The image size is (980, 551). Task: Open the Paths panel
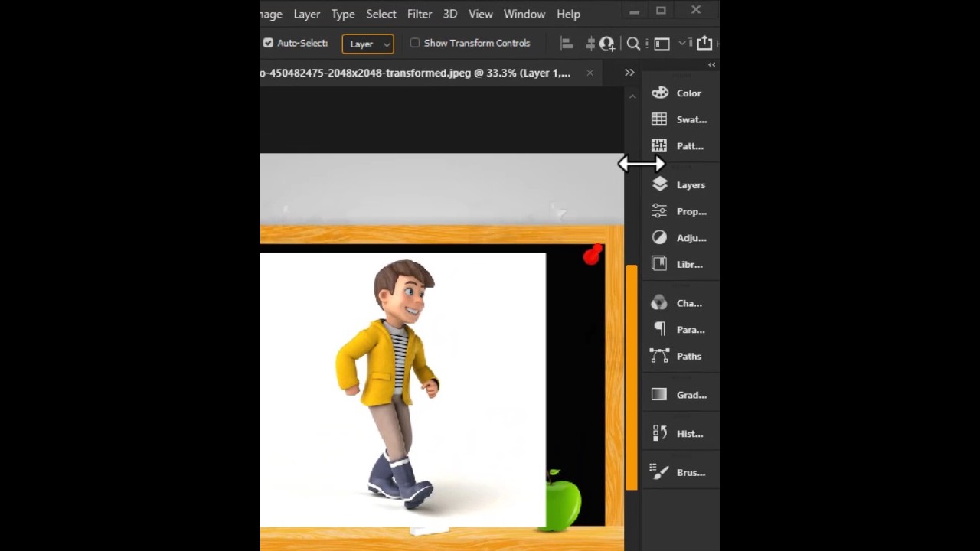(x=677, y=356)
